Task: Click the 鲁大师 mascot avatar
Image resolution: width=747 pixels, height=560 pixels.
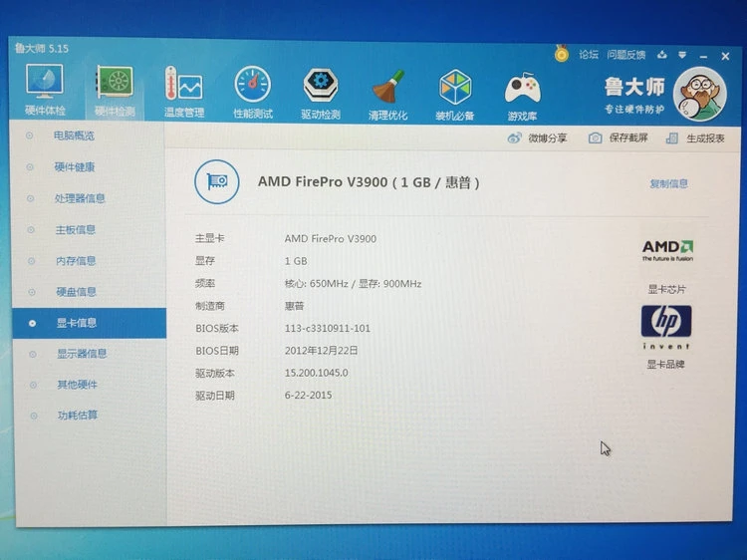Action: pyautogui.click(x=699, y=95)
